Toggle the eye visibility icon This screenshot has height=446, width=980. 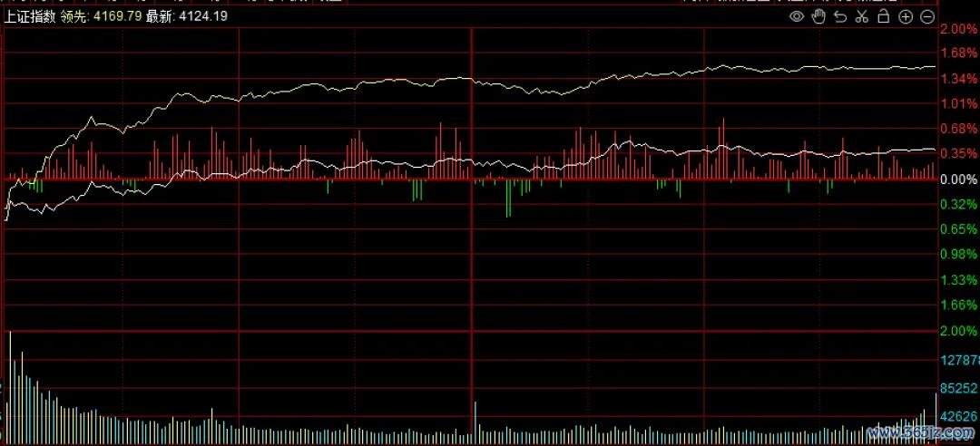797,16
